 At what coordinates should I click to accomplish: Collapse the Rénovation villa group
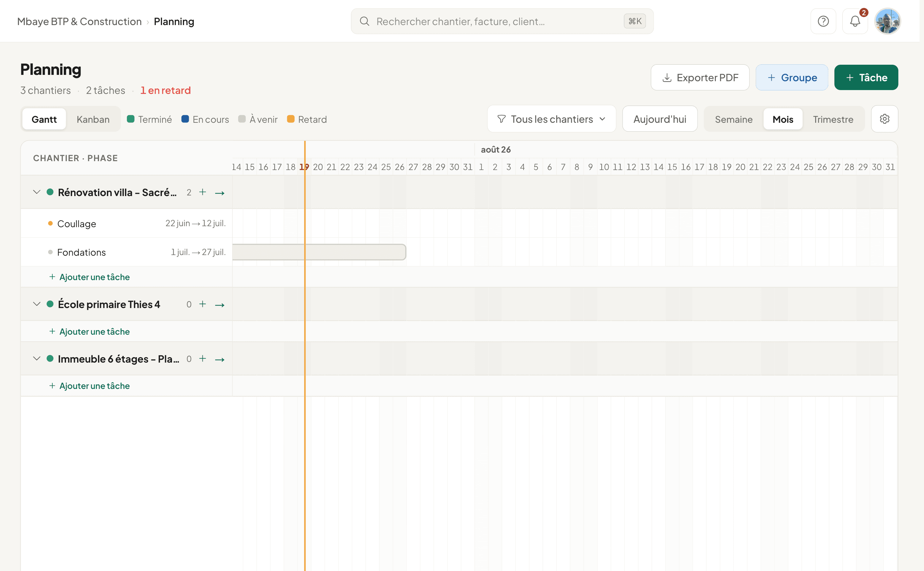pos(36,192)
